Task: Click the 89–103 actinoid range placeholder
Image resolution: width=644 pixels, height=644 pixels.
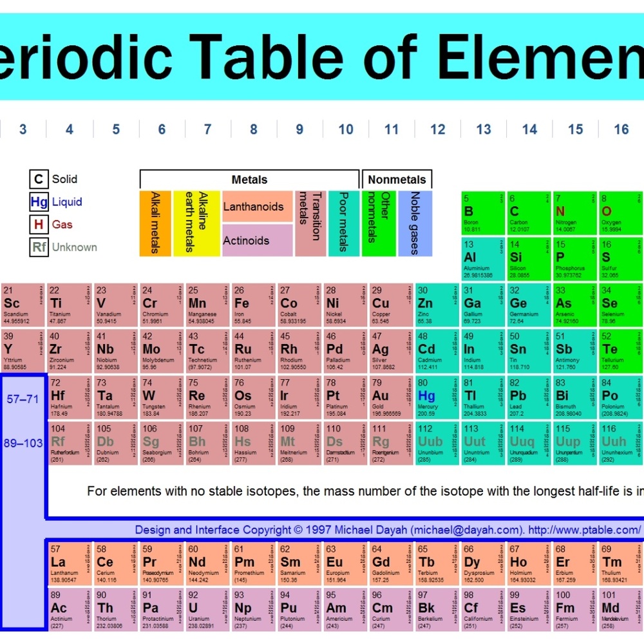Action: pyautogui.click(x=23, y=444)
